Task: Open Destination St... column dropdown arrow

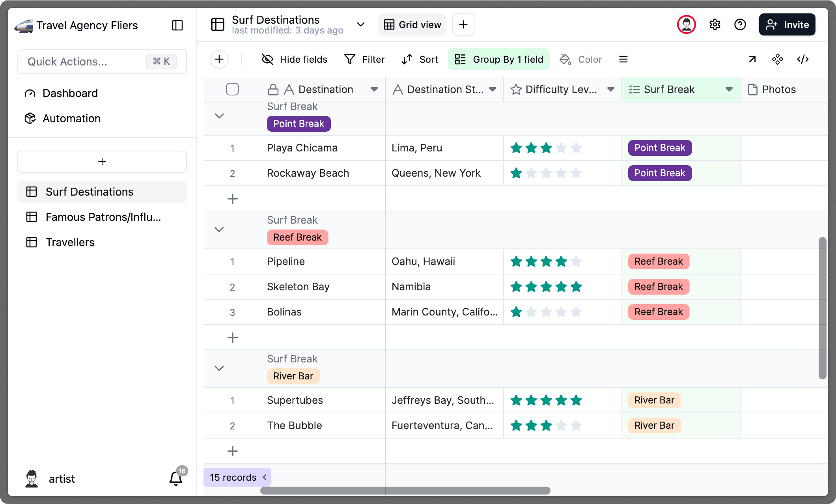Action: click(493, 90)
